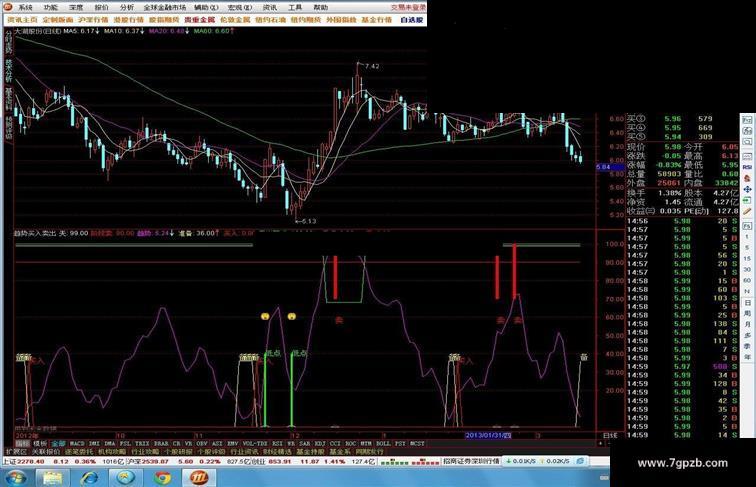Open the 自选股 watchlist

pyautogui.click(x=412, y=20)
